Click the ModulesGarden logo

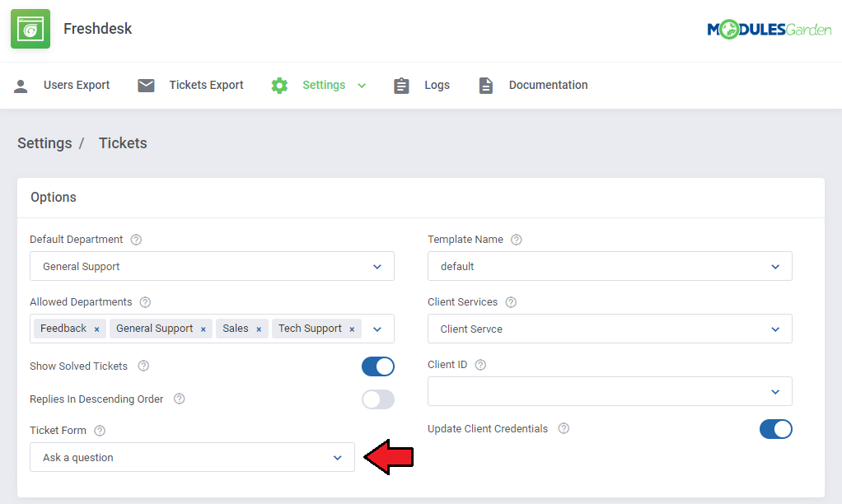pyautogui.click(x=769, y=30)
